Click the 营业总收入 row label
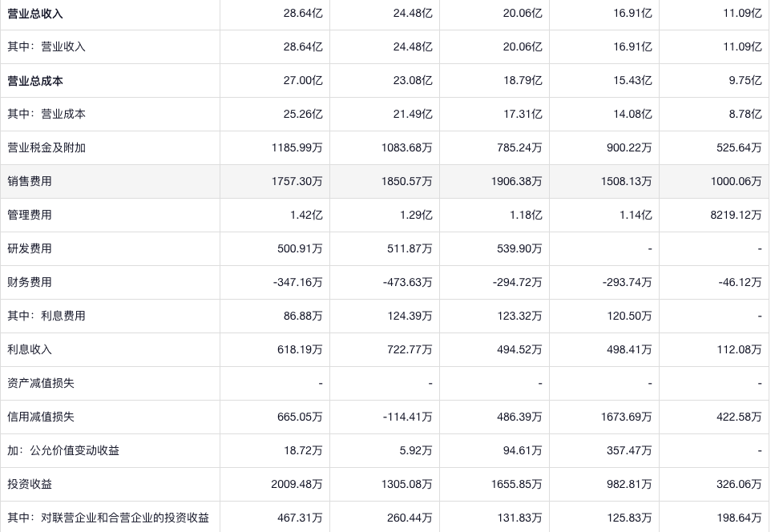The width and height of the screenshot is (771, 532). pos(35,14)
